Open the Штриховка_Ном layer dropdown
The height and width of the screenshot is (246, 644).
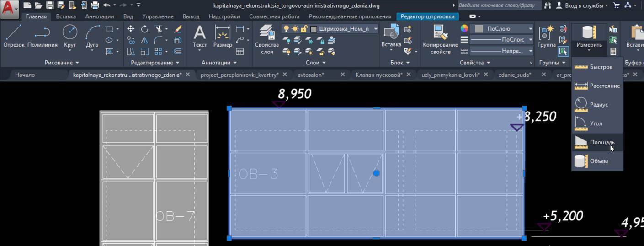pos(375,29)
